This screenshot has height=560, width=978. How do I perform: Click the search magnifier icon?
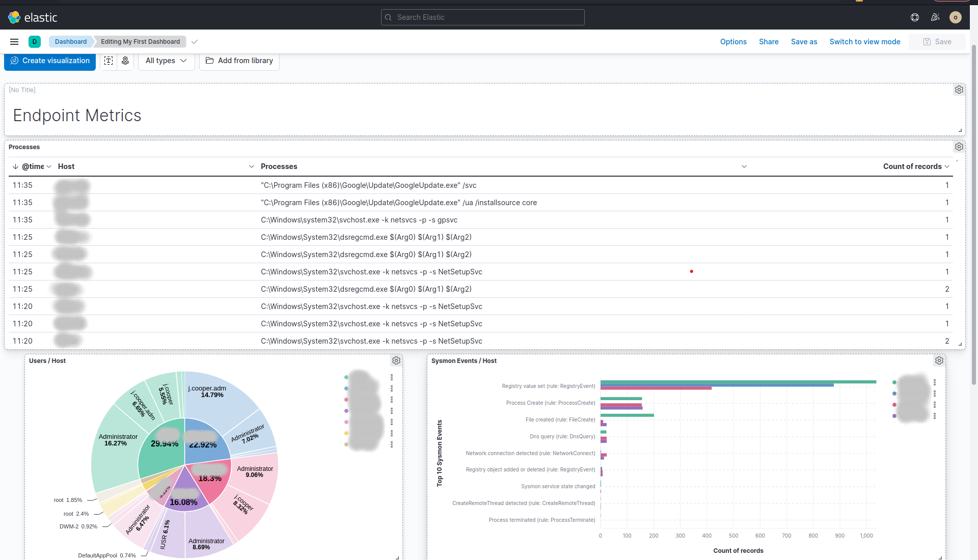tap(388, 17)
